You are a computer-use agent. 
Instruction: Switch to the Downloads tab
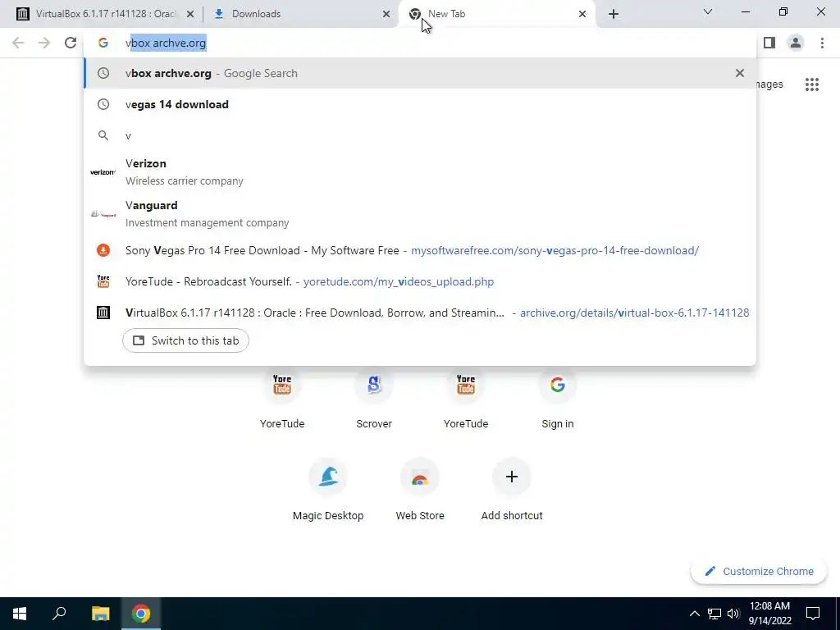[x=300, y=14]
